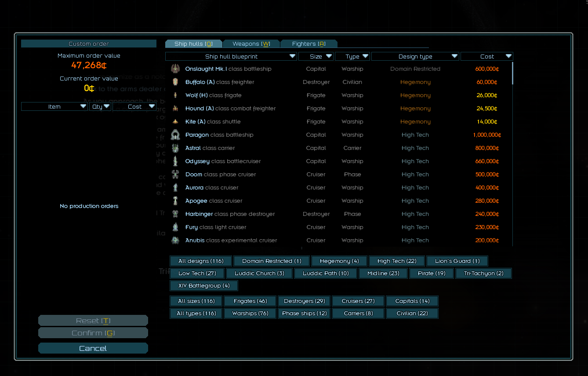The height and width of the screenshot is (376, 588).
Task: Filter to Warships (76)
Action: coord(250,313)
